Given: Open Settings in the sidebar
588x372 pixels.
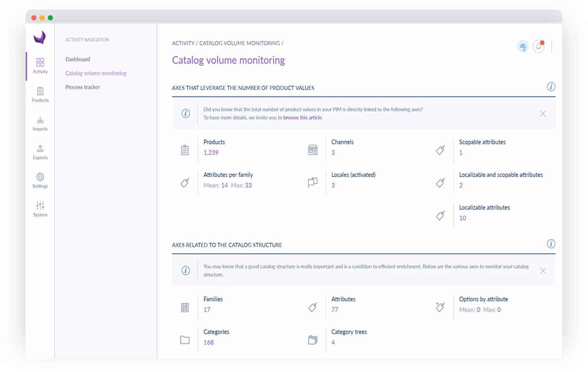Looking at the screenshot, I should [x=40, y=181].
